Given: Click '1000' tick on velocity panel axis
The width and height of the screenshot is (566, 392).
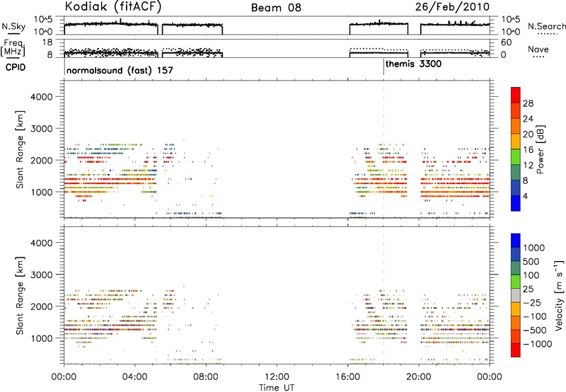Looking at the screenshot, I should (42, 338).
